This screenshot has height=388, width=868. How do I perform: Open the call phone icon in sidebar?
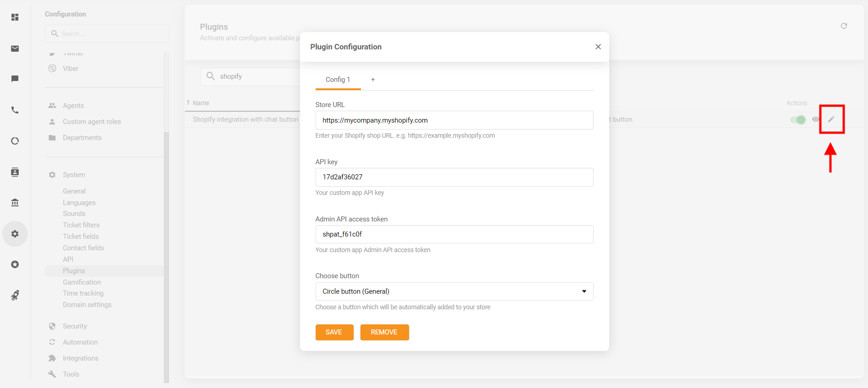(15, 110)
